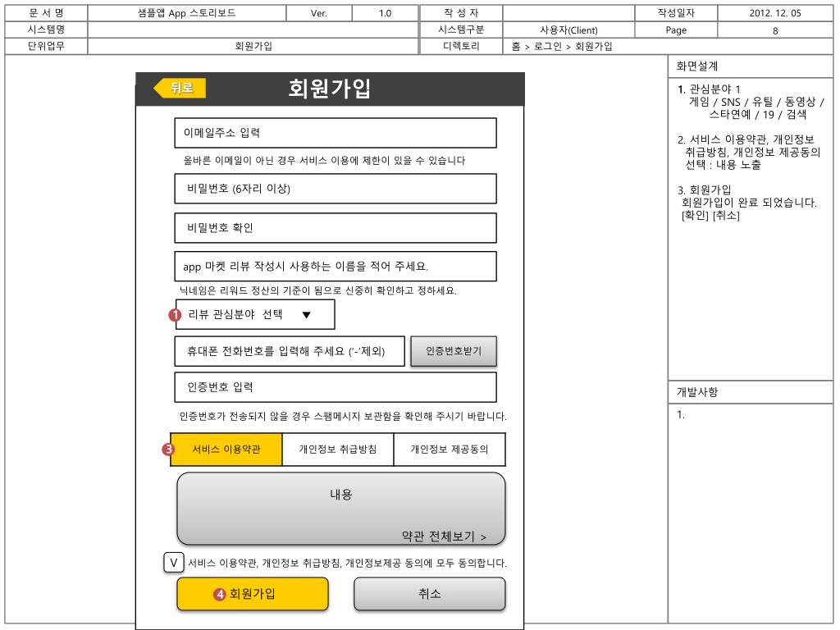Click the 인증번호받기 button
Image resolution: width=840 pixels, height=630 pixels.
click(454, 351)
